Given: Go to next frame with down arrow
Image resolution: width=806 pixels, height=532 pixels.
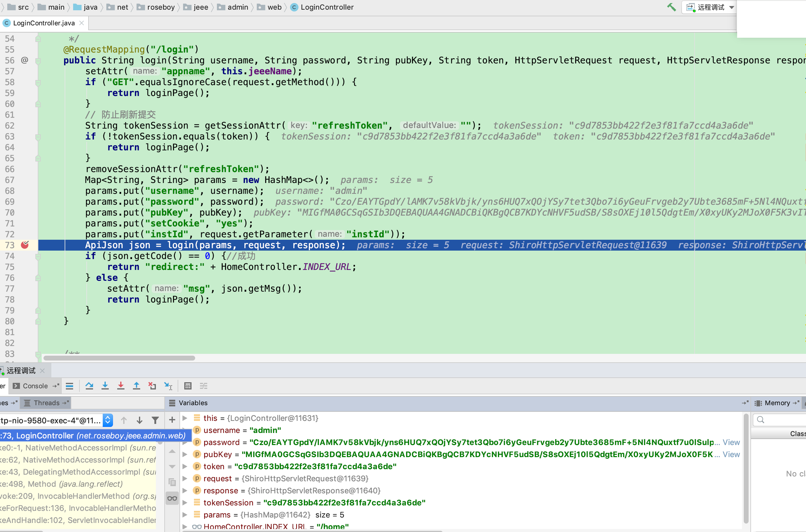Looking at the screenshot, I should [x=140, y=420].
